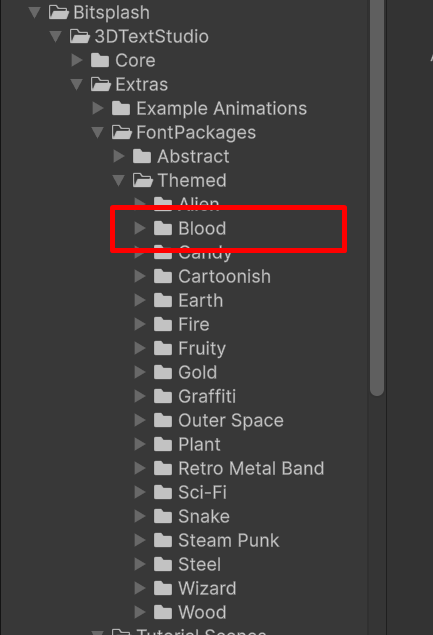Click the Cartoonish folder icon

tap(163, 277)
